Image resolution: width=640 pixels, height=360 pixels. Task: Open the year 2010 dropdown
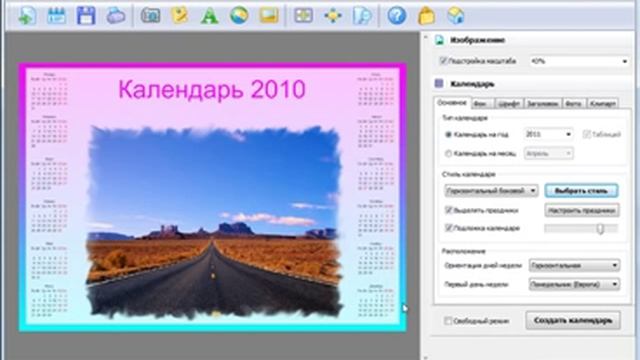548,134
